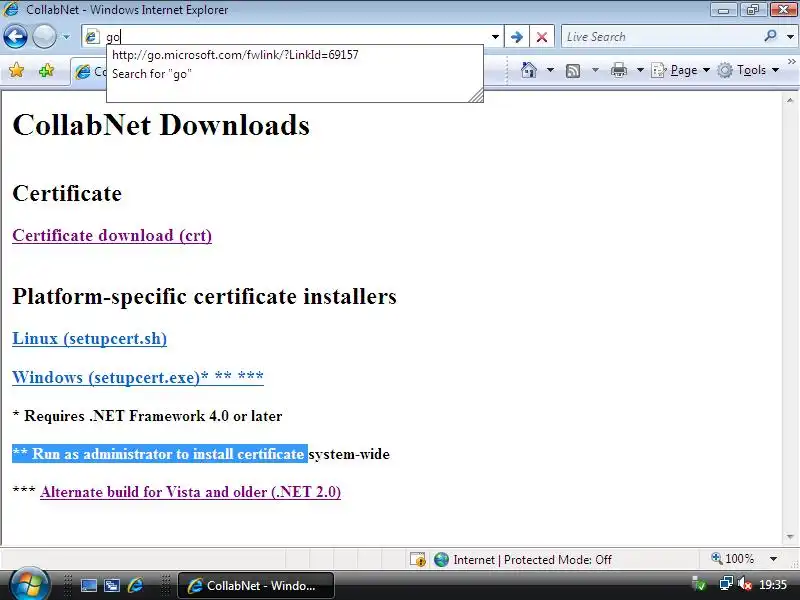
Task: Click the green shield tray icon
Action: point(699,584)
